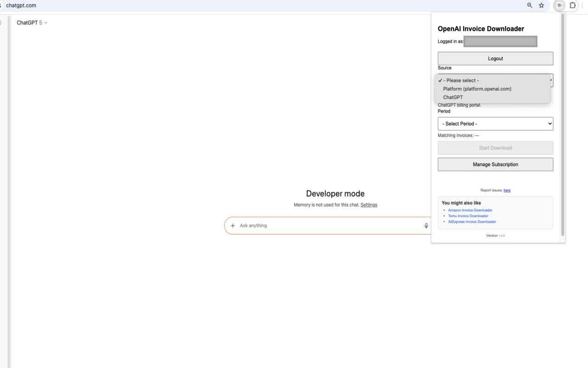
Task: Click the 'Logged in as:' label
Action: (x=451, y=41)
